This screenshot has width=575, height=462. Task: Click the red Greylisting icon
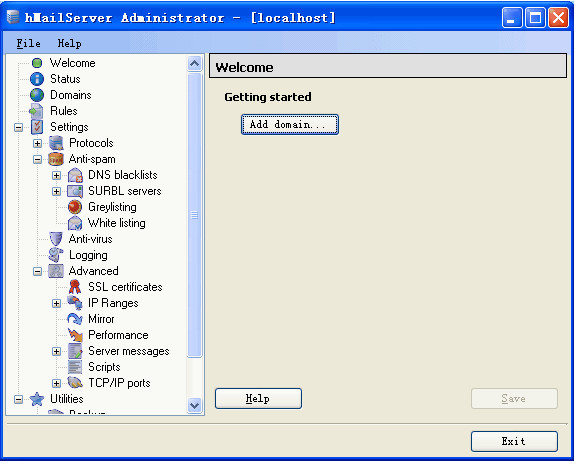point(75,207)
